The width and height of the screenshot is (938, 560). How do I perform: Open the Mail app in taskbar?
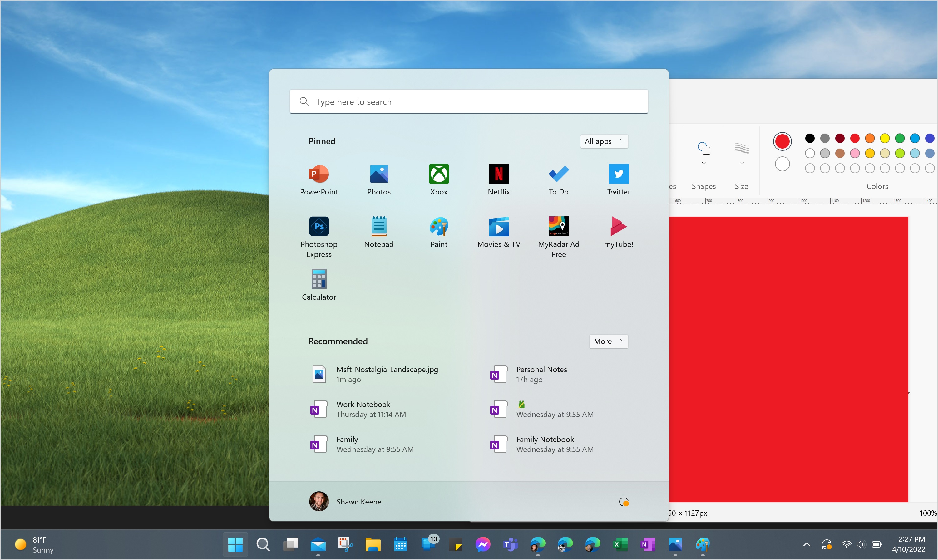(318, 544)
